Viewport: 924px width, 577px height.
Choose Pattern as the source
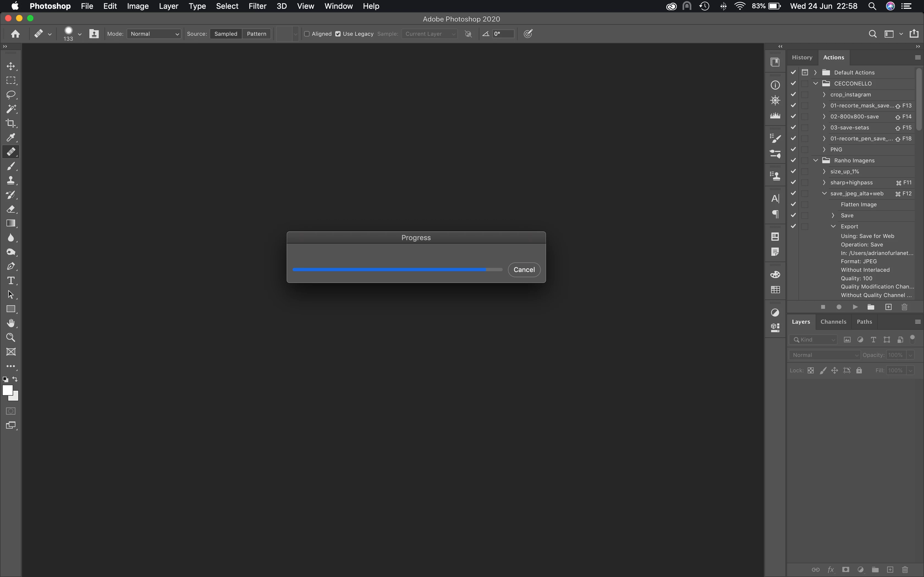[256, 34]
